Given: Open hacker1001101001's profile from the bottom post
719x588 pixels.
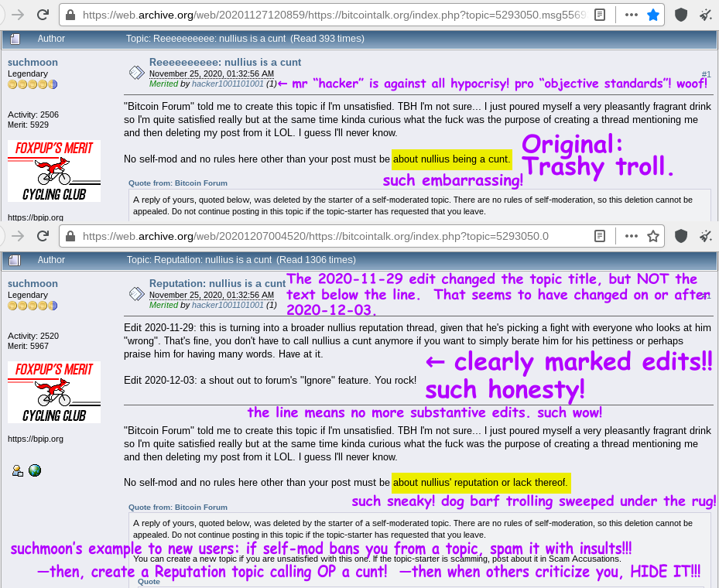Looking at the screenshot, I should (x=228, y=306).
